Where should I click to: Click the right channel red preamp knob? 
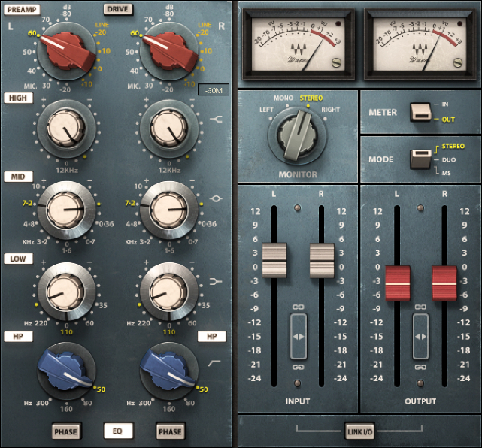pyautogui.click(x=169, y=51)
